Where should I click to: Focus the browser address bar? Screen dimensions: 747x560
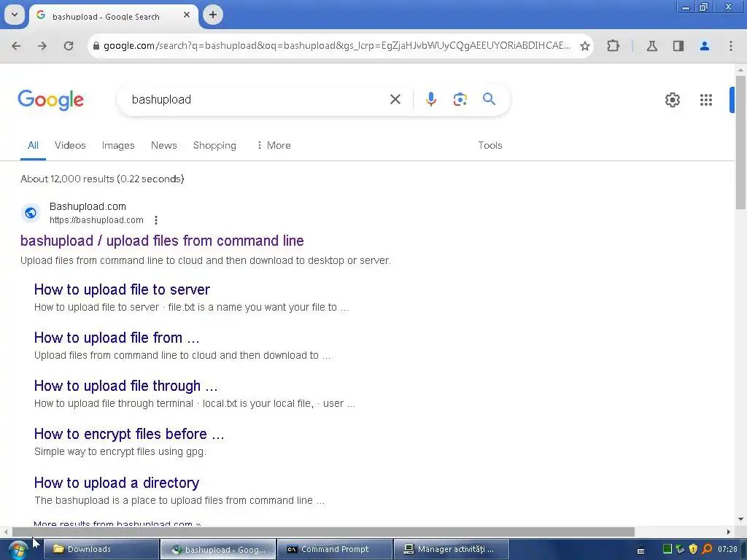[336, 46]
